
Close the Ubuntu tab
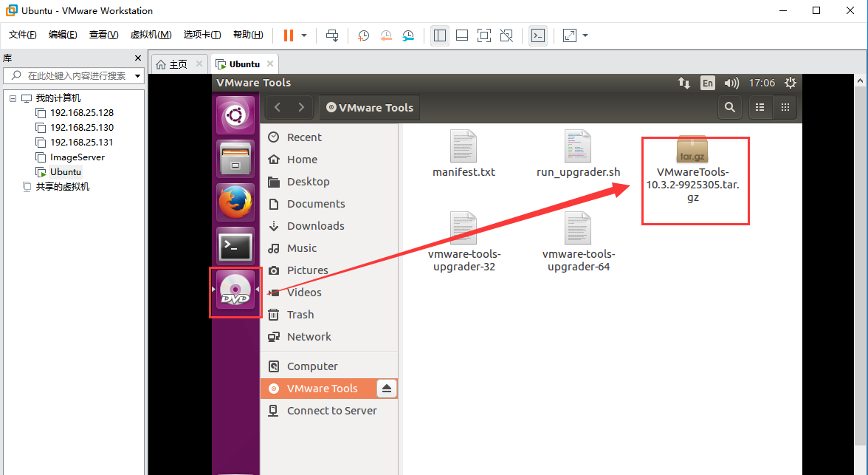click(x=270, y=64)
